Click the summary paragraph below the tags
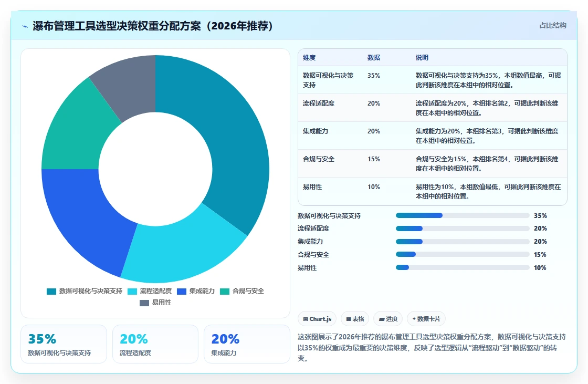588x384 pixels. (x=432, y=348)
